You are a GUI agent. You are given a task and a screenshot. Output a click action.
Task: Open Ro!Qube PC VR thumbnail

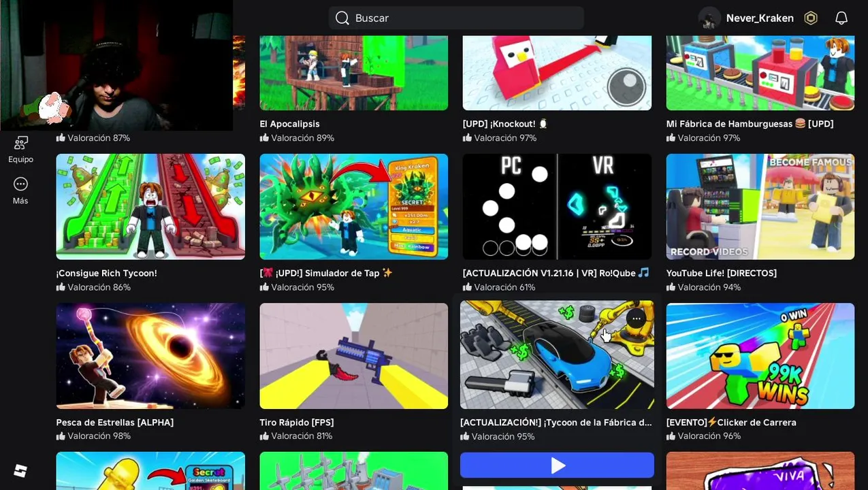(557, 206)
